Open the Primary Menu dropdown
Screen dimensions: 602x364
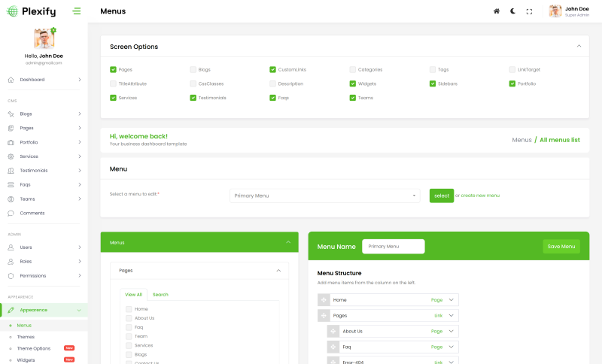324,196
